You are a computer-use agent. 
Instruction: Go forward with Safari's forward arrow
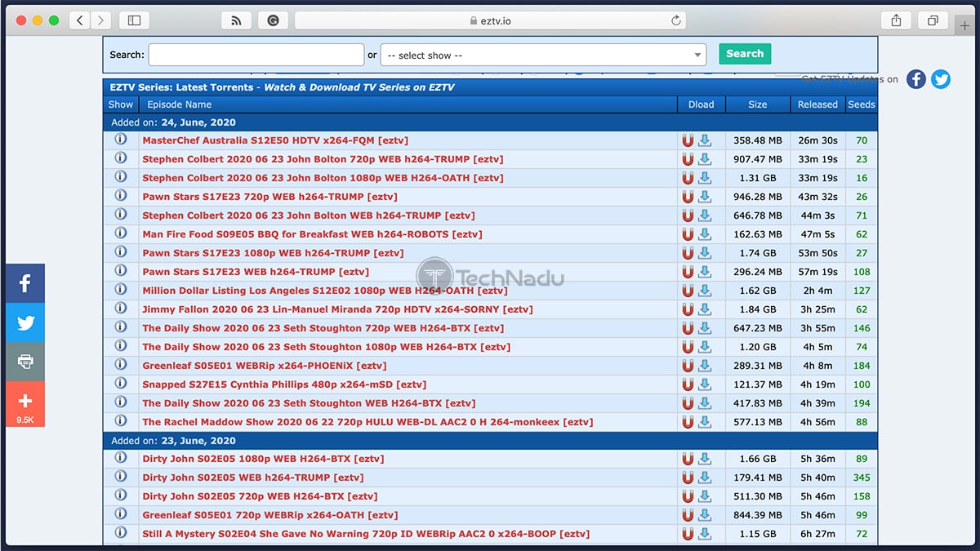(100, 20)
